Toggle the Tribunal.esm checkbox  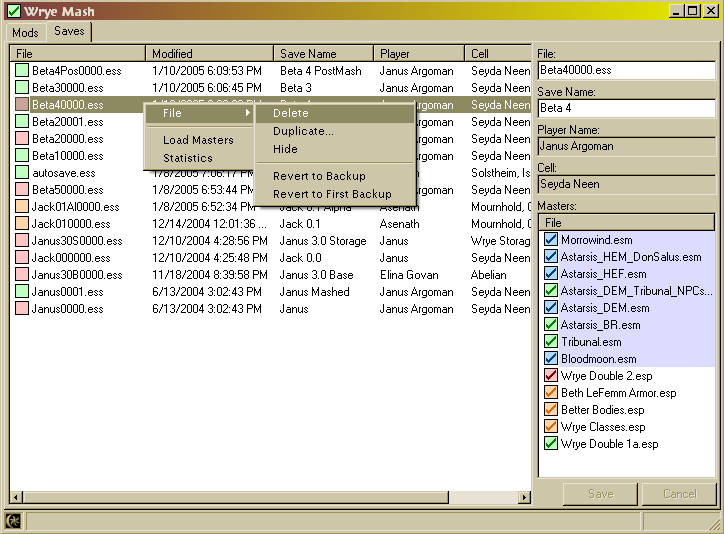(550, 342)
